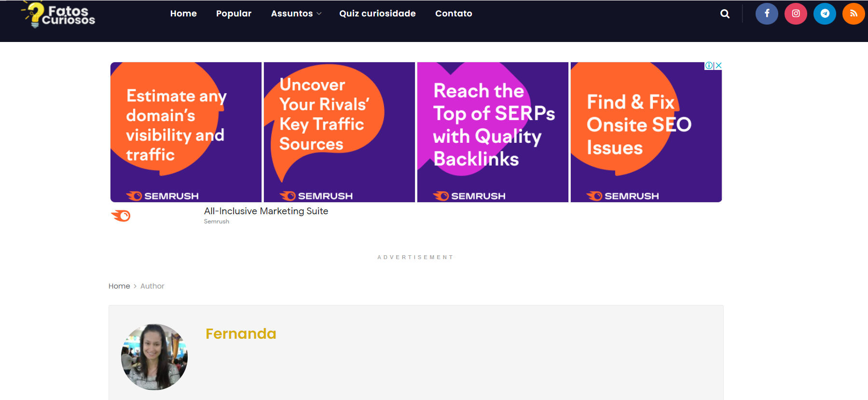868x400 pixels.
Task: Go to the Home menu item
Action: (183, 14)
